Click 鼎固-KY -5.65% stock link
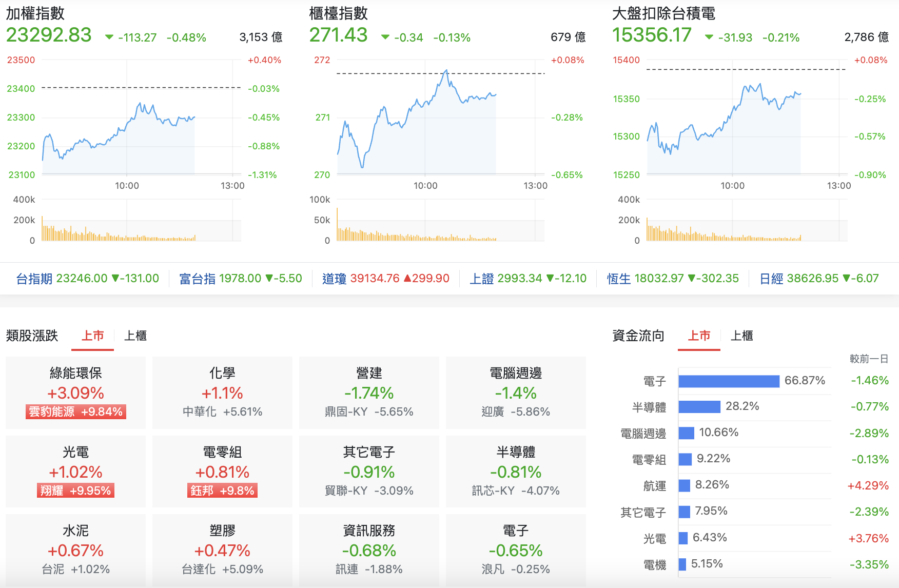 pyautogui.click(x=369, y=411)
